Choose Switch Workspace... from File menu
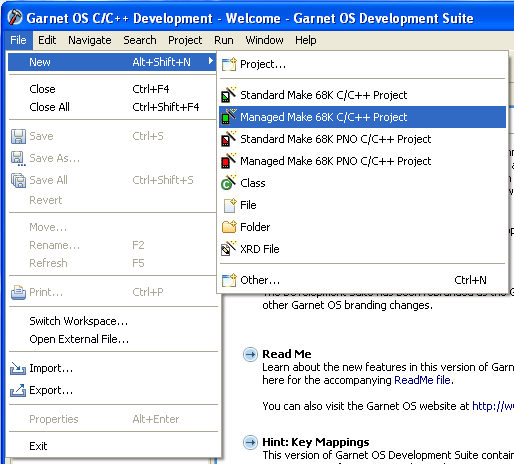The image size is (514, 464). pos(79,321)
